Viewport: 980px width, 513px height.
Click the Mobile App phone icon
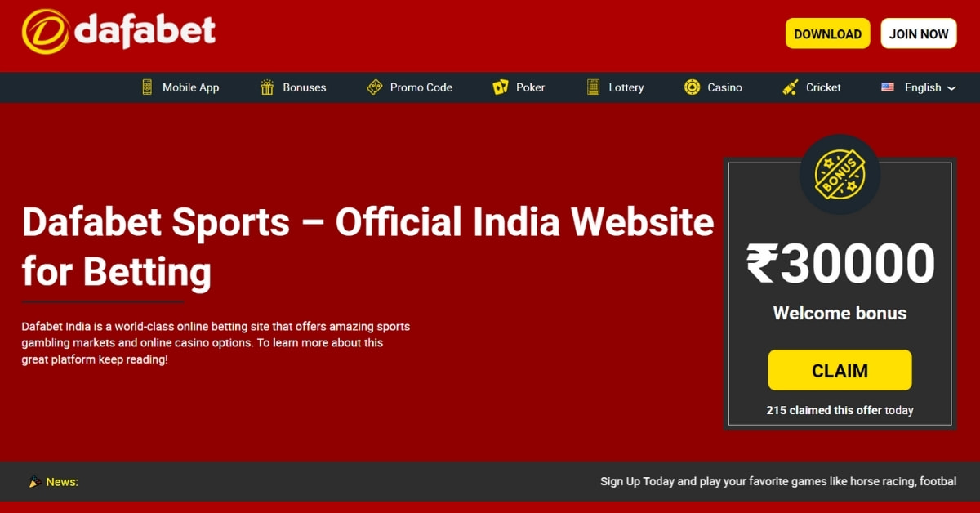point(147,87)
